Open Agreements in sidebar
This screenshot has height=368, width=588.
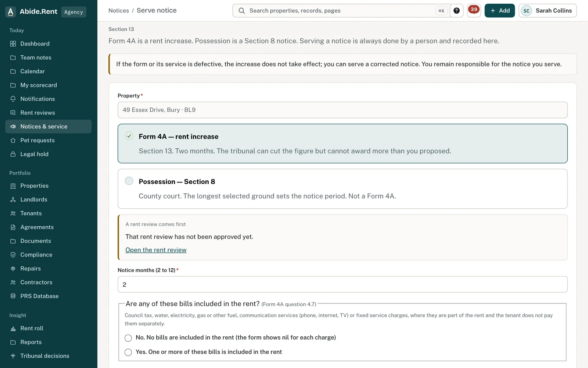(48, 227)
